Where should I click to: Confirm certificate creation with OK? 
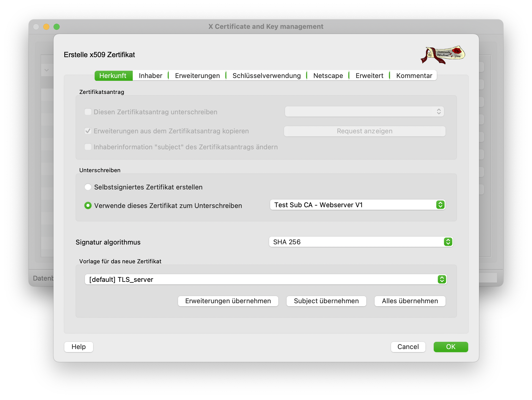pyautogui.click(x=450, y=347)
